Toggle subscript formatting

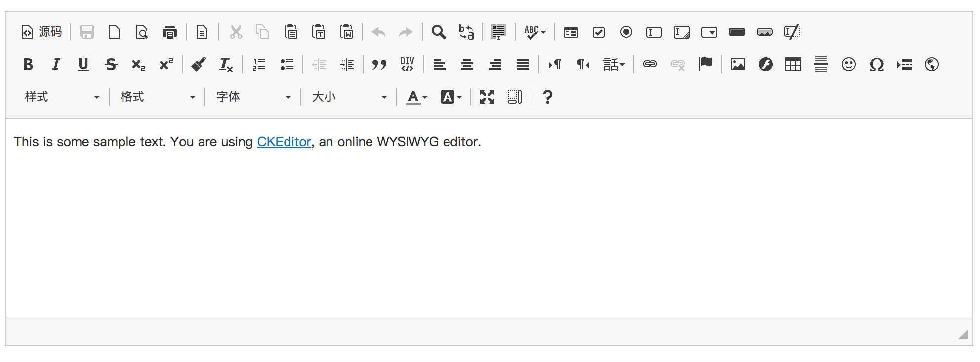(139, 65)
